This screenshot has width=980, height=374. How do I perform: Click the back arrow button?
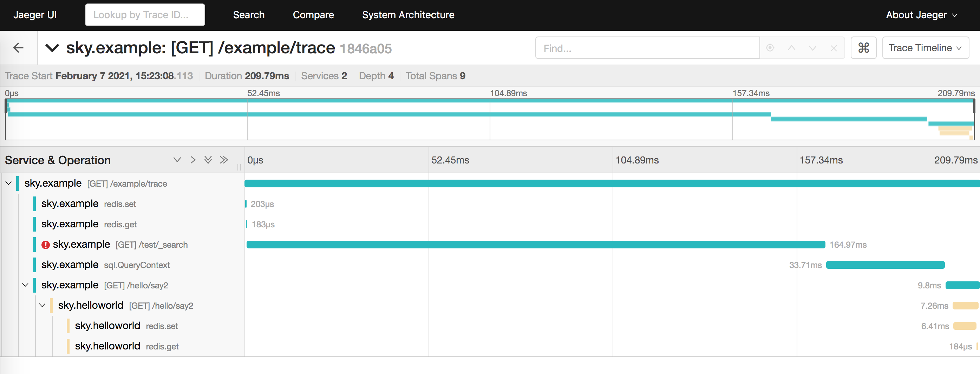[x=18, y=48]
